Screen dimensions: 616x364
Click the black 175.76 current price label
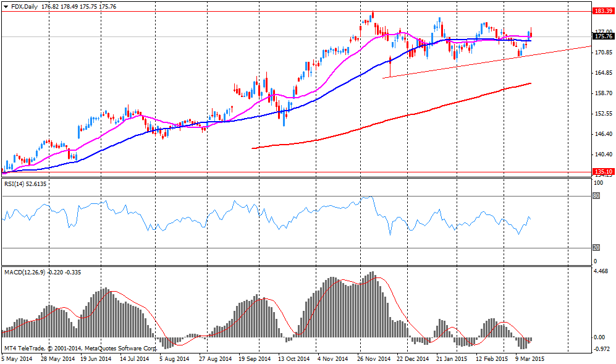pyautogui.click(x=604, y=36)
